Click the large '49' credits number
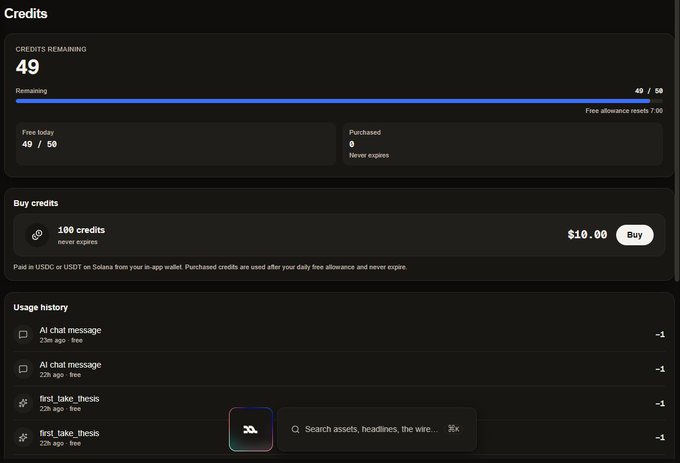Image resolution: width=680 pixels, height=463 pixels. 27,67
